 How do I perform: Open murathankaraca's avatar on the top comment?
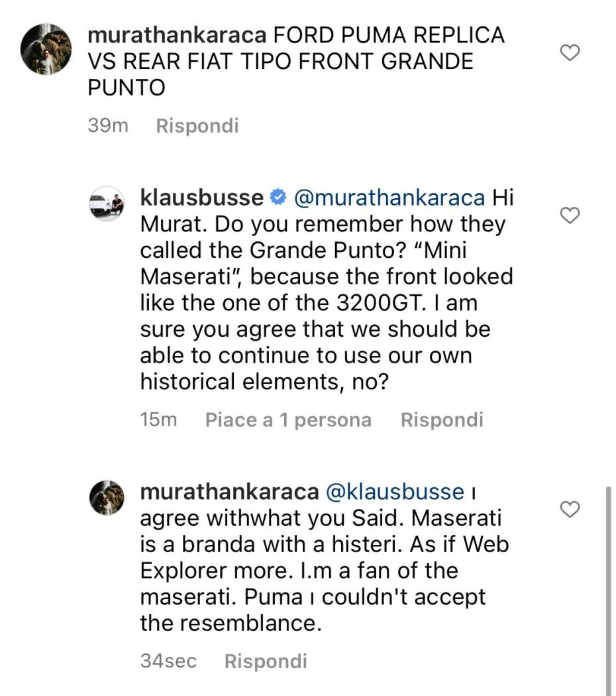pos(46,48)
